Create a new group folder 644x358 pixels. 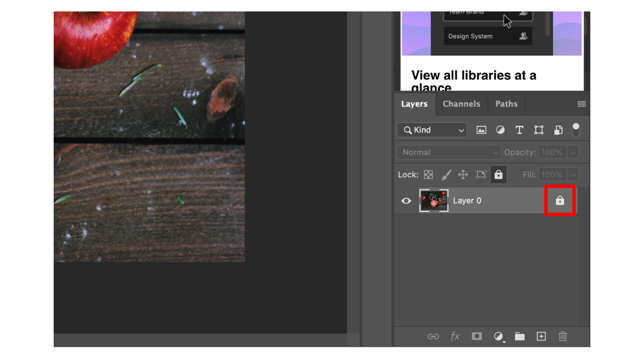click(x=520, y=337)
